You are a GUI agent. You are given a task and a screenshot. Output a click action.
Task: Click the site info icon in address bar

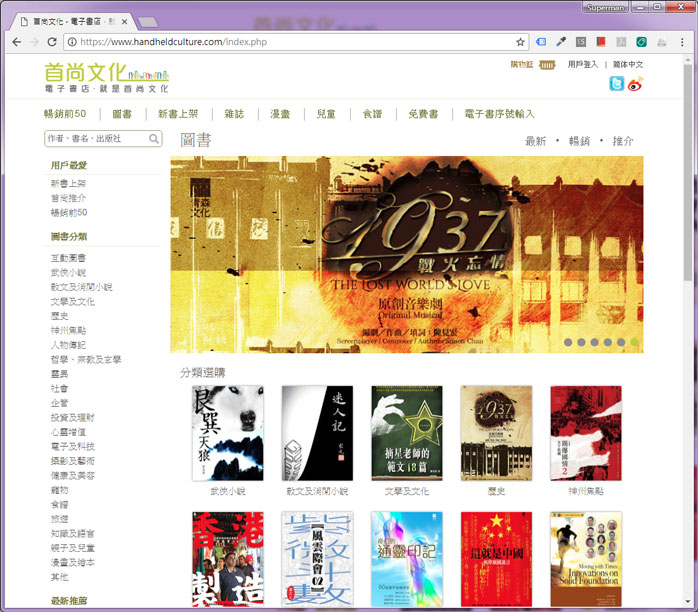72,42
